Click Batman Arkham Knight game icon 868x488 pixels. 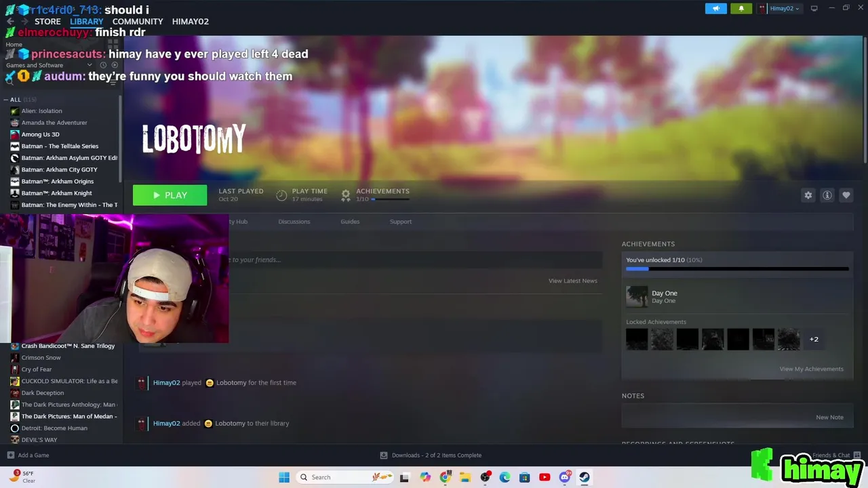pyautogui.click(x=15, y=193)
